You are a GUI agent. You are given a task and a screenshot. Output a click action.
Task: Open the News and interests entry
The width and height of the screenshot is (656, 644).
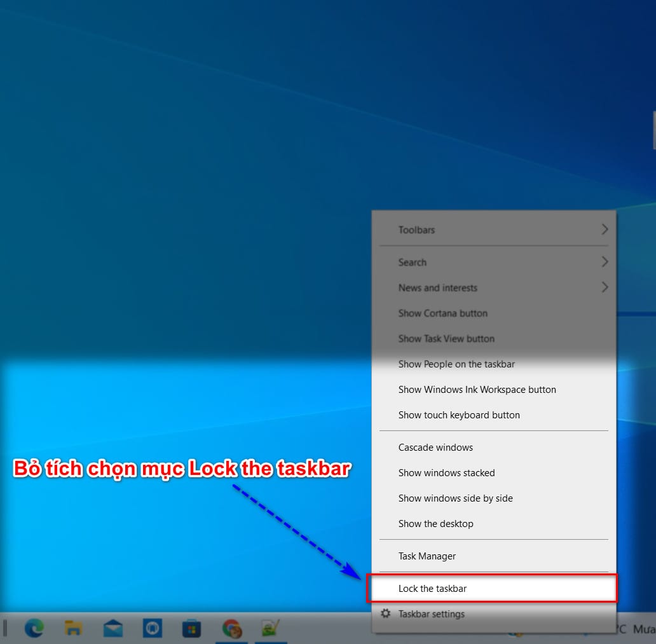494,288
